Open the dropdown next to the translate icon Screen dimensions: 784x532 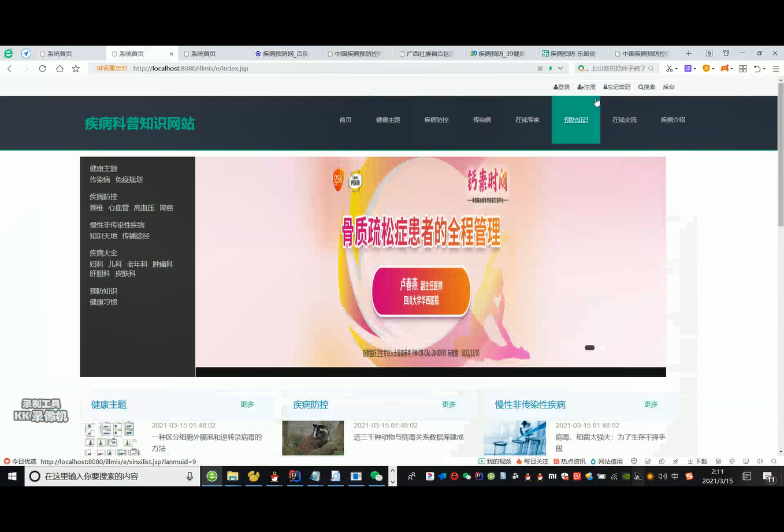[695, 69]
